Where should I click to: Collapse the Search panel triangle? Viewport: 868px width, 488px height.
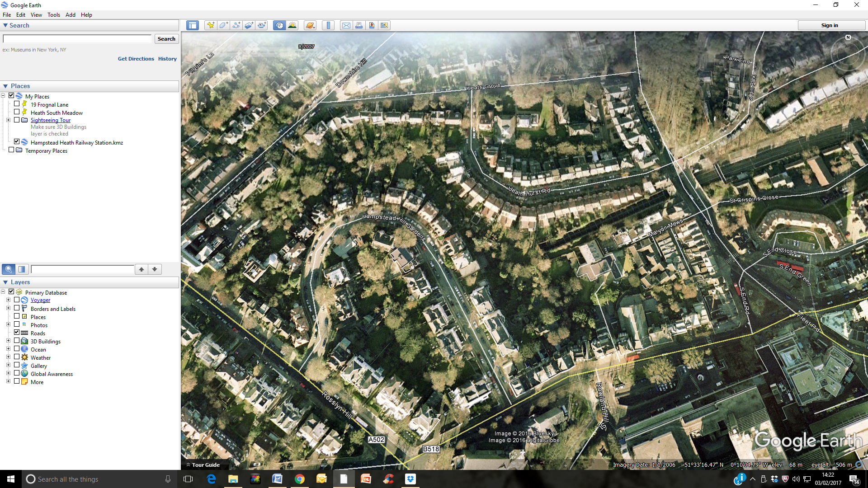(5, 25)
